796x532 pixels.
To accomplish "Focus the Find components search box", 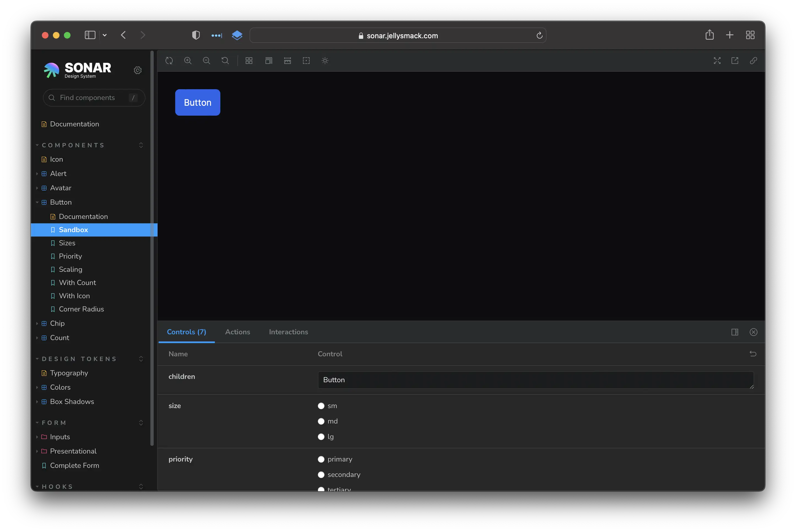I will click(x=94, y=98).
